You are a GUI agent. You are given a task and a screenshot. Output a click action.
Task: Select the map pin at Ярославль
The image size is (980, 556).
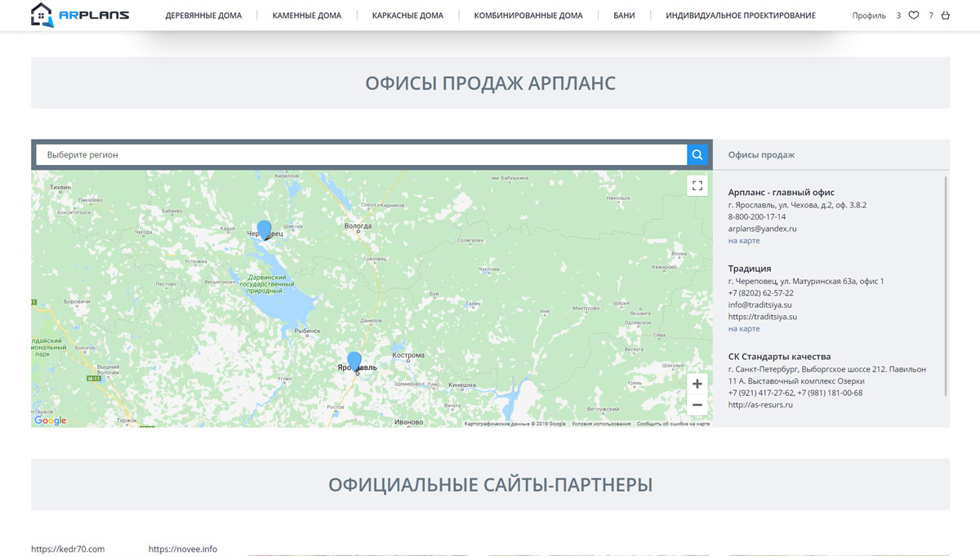354,361
